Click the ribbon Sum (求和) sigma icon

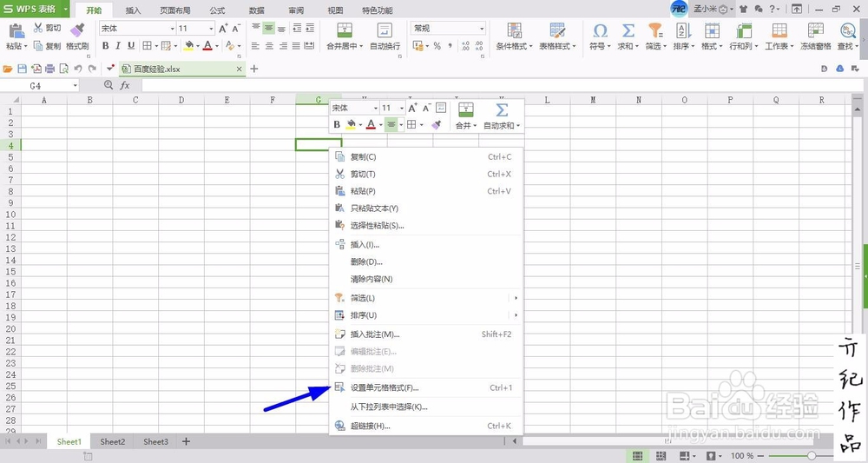(628, 30)
